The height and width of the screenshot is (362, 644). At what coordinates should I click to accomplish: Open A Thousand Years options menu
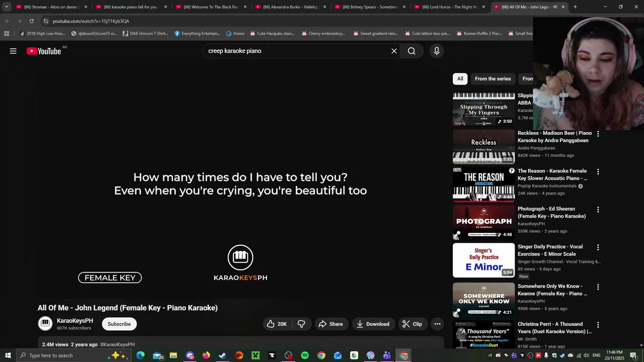click(598, 325)
